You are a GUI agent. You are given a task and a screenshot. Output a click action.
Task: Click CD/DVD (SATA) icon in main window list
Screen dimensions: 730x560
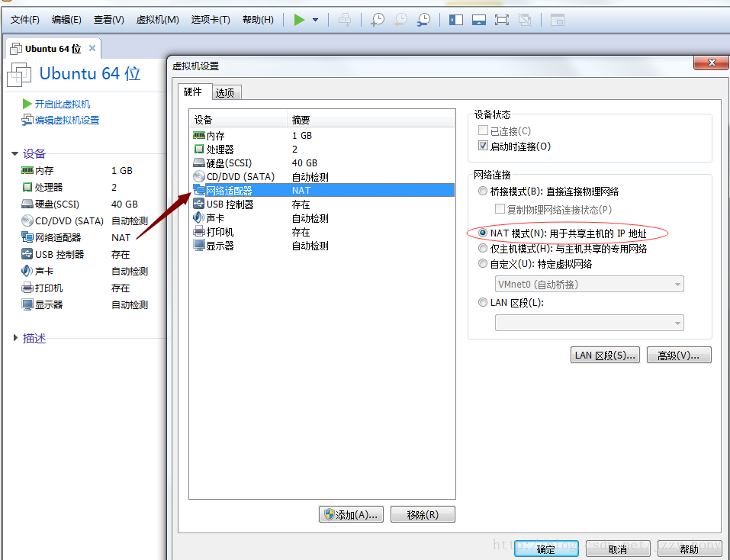(27, 220)
